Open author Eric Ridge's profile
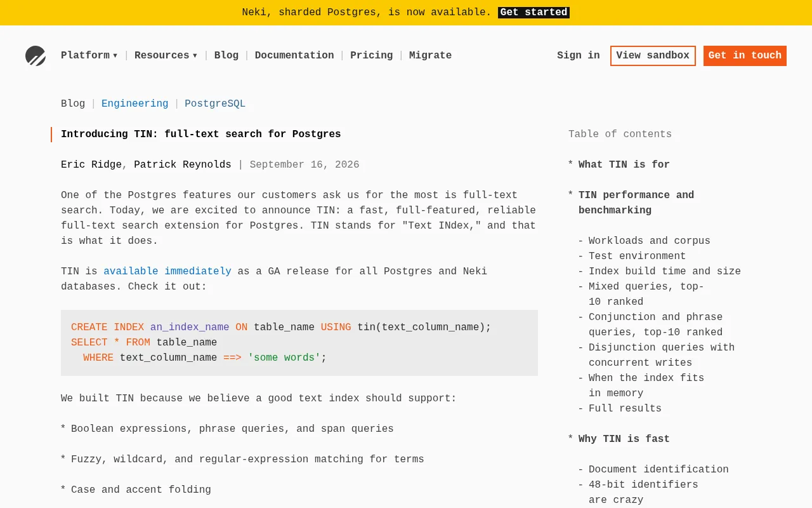 point(91,164)
